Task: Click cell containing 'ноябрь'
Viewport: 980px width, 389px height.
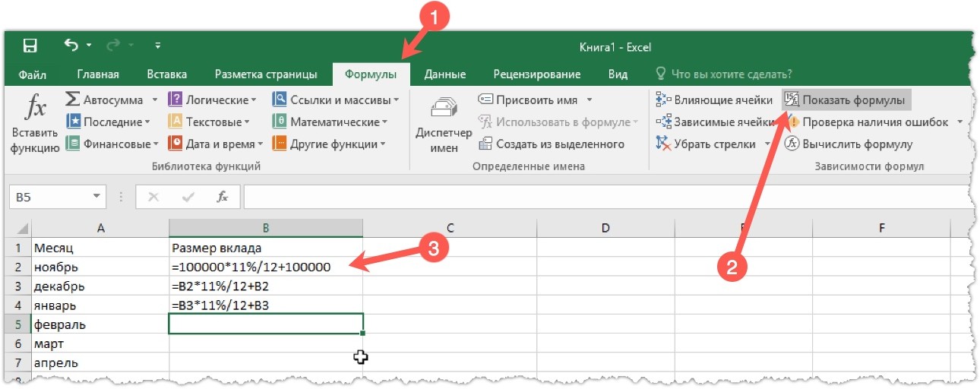Action: point(100,267)
